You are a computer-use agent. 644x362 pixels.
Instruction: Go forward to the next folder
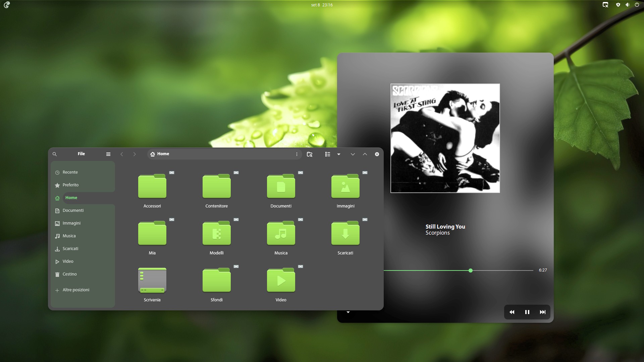click(x=135, y=154)
